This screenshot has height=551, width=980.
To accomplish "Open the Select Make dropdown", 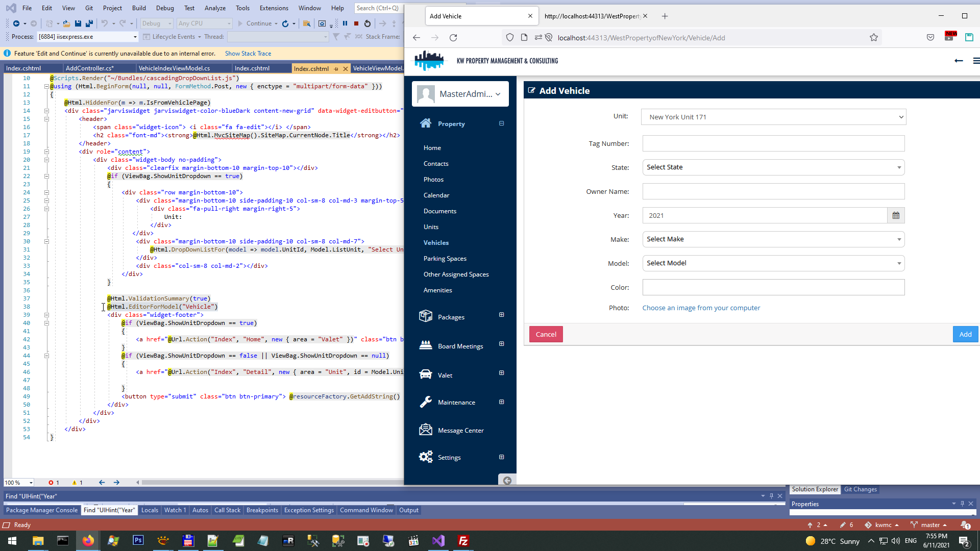I will [x=773, y=239].
